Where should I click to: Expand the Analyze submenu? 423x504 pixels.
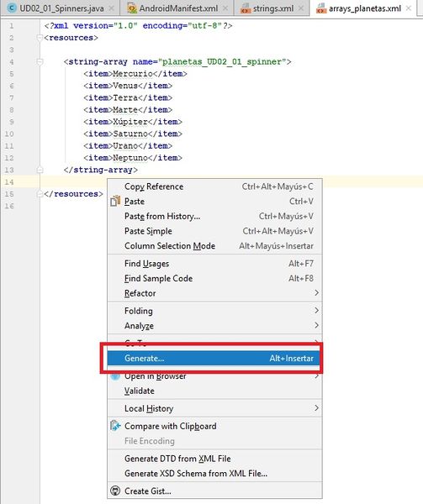214,326
